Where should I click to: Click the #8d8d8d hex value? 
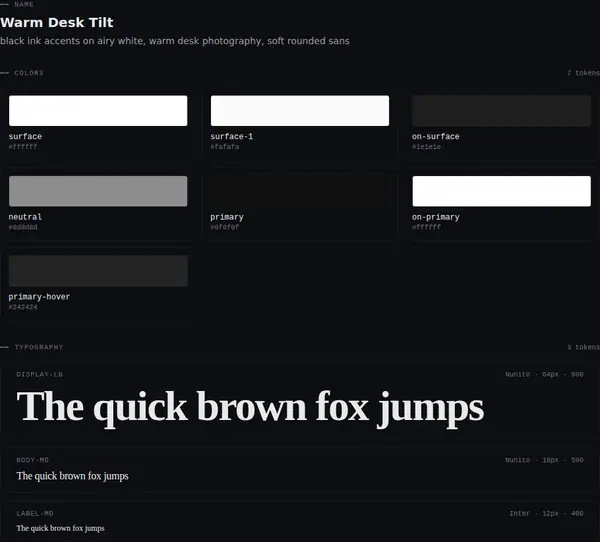click(23, 227)
